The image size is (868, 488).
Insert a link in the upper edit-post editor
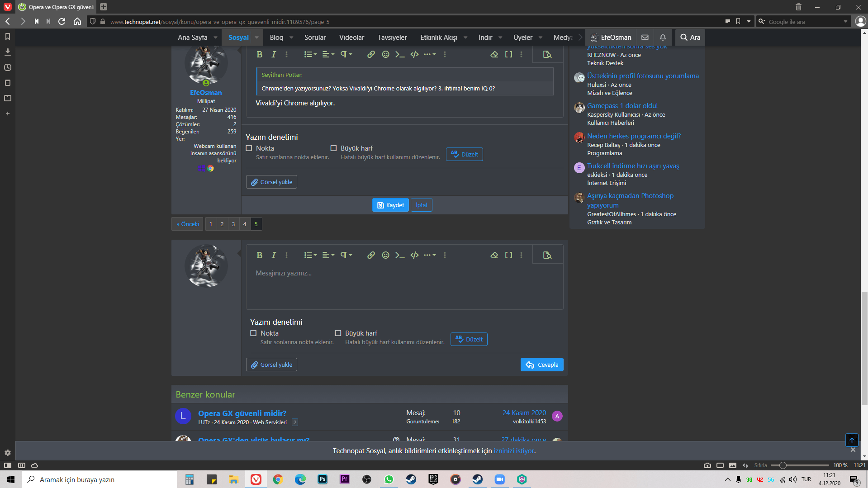[x=371, y=54]
